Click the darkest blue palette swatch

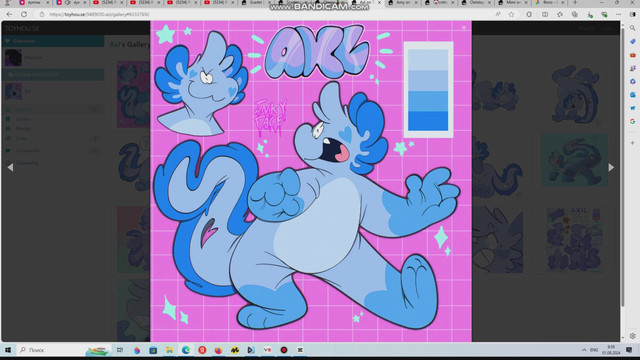(428, 121)
